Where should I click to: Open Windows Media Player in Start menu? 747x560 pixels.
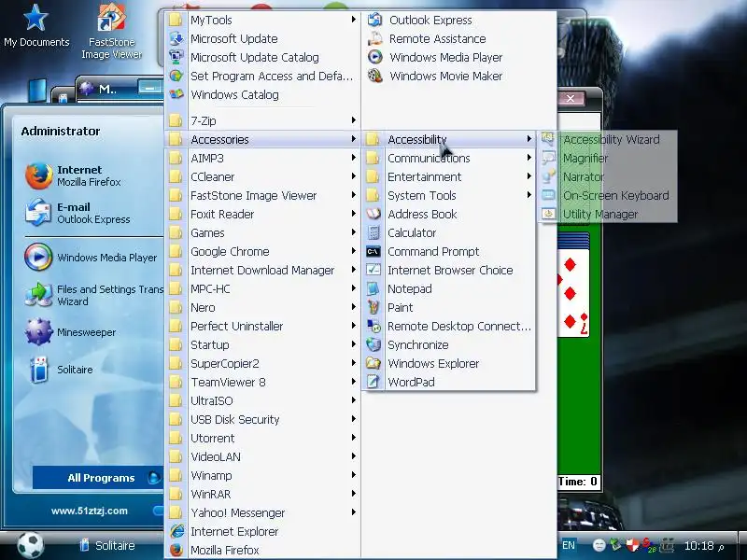[92, 258]
